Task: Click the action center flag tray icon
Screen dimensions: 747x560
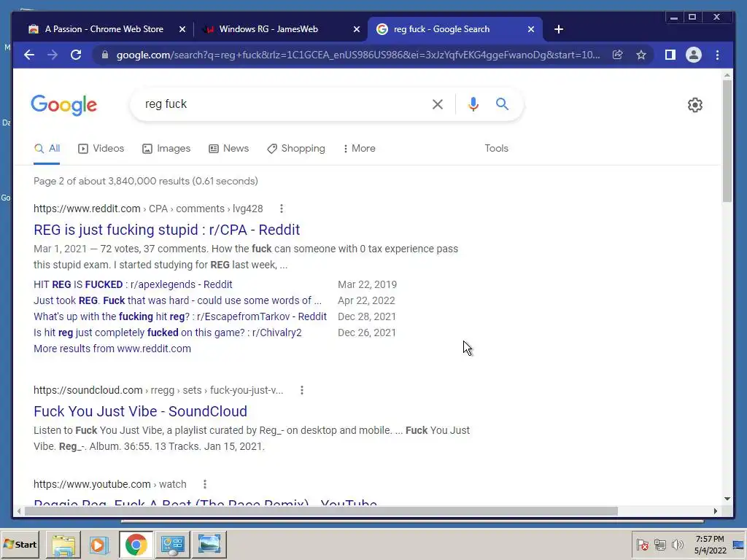Action: click(642, 544)
